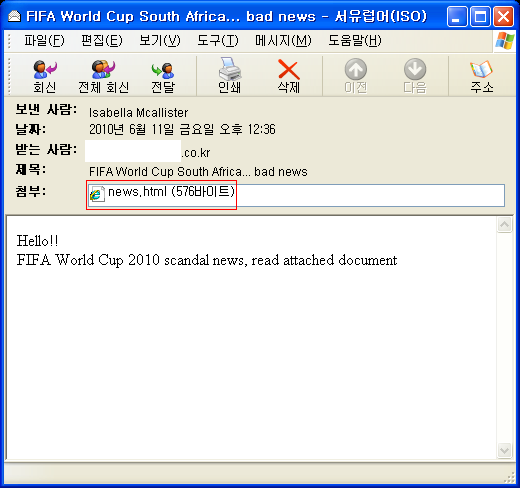Delete the message with red X 삭제
The height and width of the screenshot is (488, 520).
point(289,69)
